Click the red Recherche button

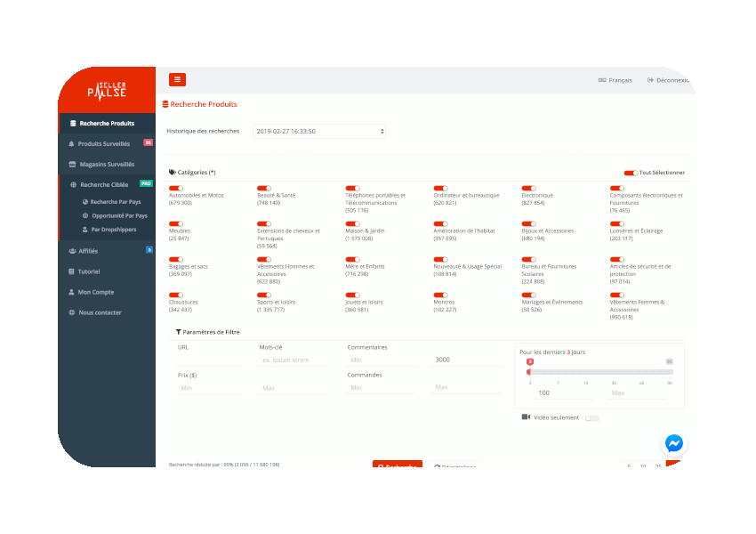click(x=398, y=464)
